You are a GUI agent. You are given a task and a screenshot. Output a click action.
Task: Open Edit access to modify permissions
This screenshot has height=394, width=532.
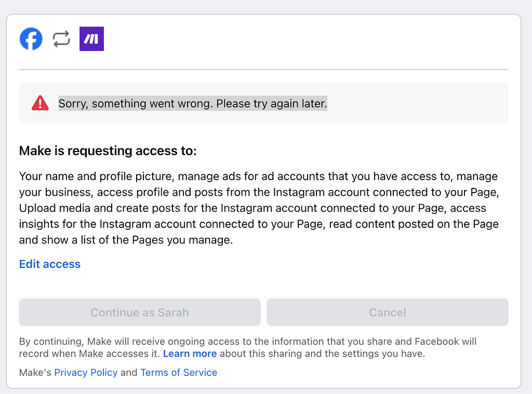[x=49, y=264]
